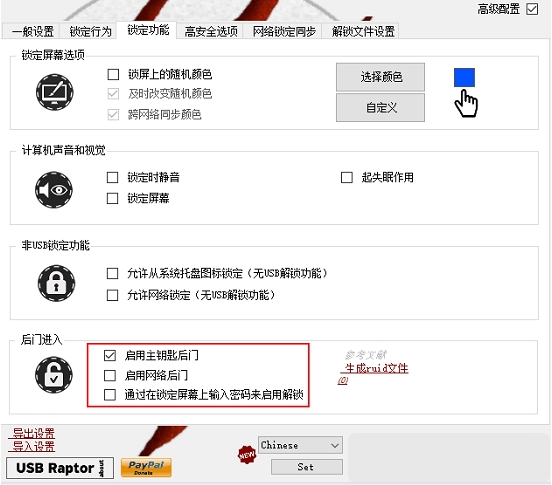This screenshot has height=485, width=552.
Task: Toggle 及时改变随机颜色 checkbox
Action: click(113, 94)
